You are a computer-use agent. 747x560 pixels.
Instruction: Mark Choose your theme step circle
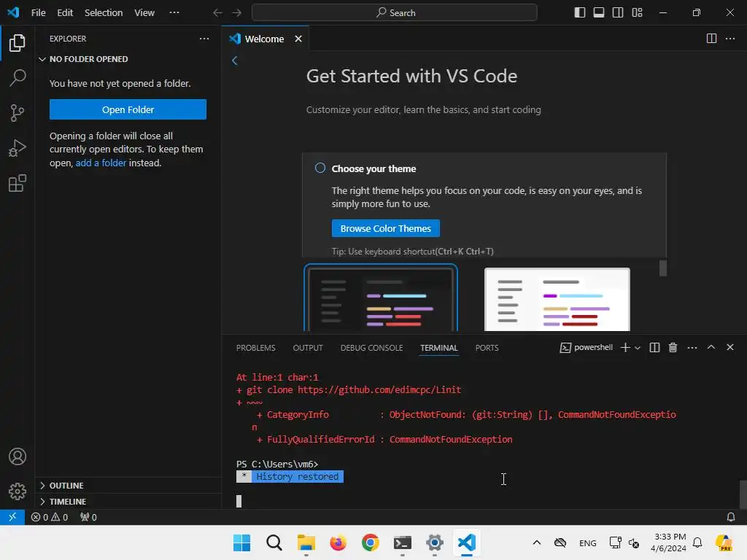pyautogui.click(x=320, y=168)
